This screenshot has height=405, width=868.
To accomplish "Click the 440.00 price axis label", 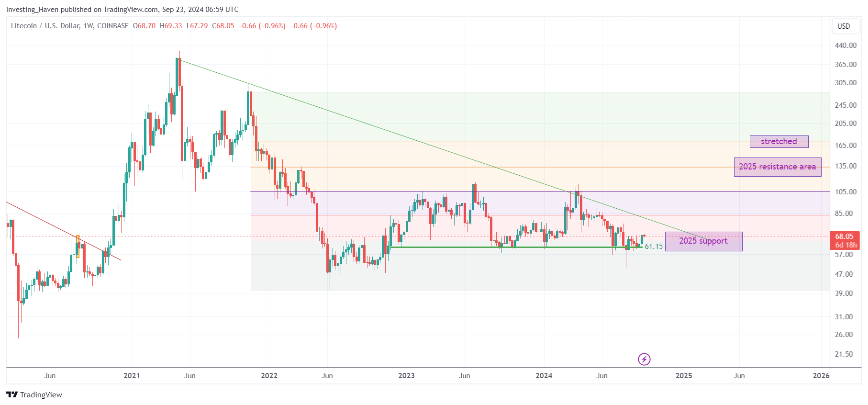I will click(846, 45).
